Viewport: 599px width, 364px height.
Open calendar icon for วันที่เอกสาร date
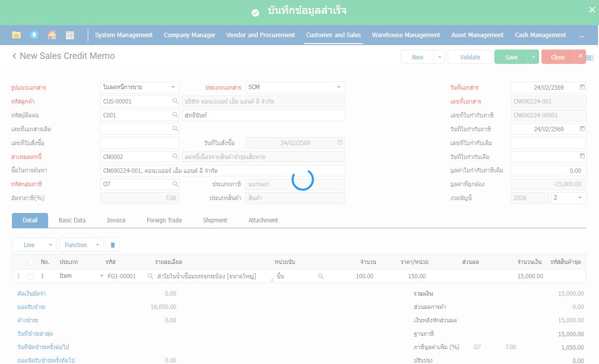click(582, 88)
